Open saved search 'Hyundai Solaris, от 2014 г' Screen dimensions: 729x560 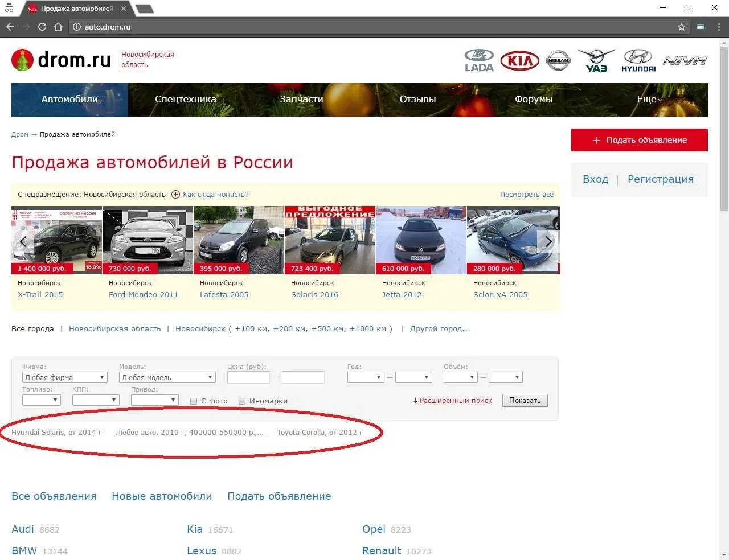[x=57, y=433]
